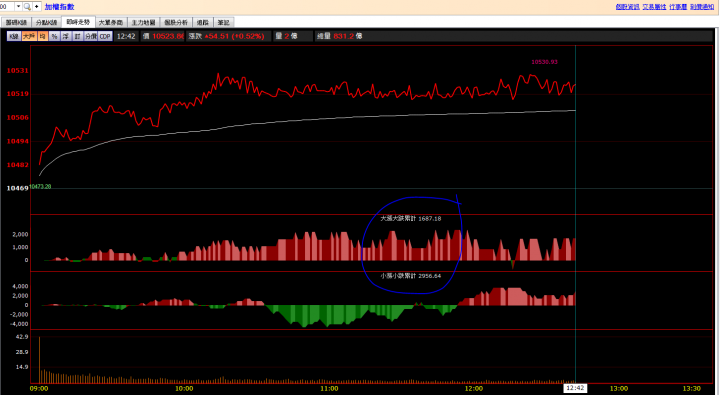Click the 10530.93 high price label
This screenshot has width=720, height=395.
[x=544, y=62]
